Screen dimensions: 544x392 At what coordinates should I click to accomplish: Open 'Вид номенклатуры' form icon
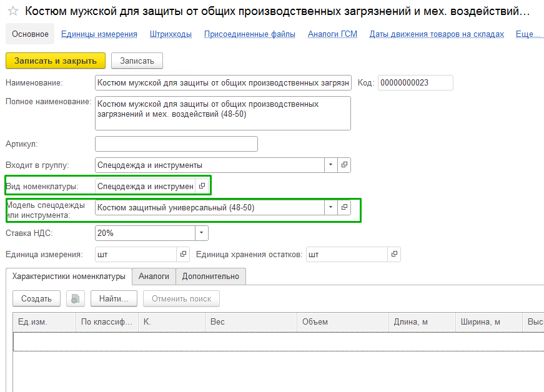pyautogui.click(x=202, y=186)
